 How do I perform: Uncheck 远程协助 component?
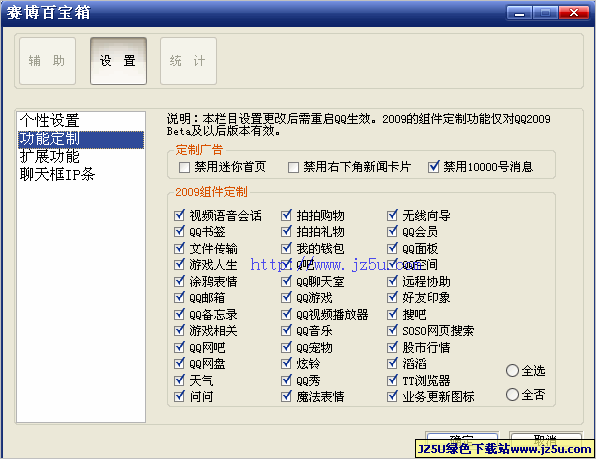tap(392, 282)
